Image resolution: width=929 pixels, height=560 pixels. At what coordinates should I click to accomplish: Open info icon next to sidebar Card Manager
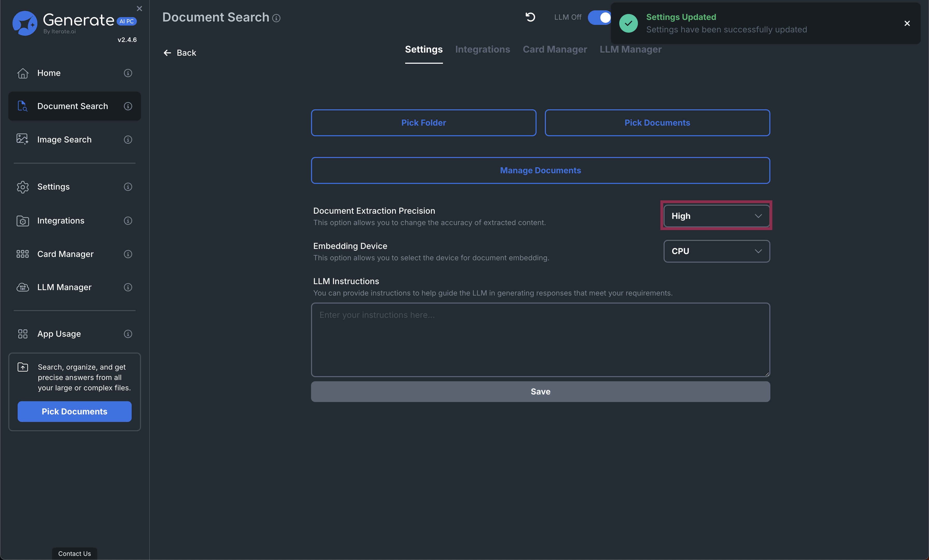[x=128, y=254]
